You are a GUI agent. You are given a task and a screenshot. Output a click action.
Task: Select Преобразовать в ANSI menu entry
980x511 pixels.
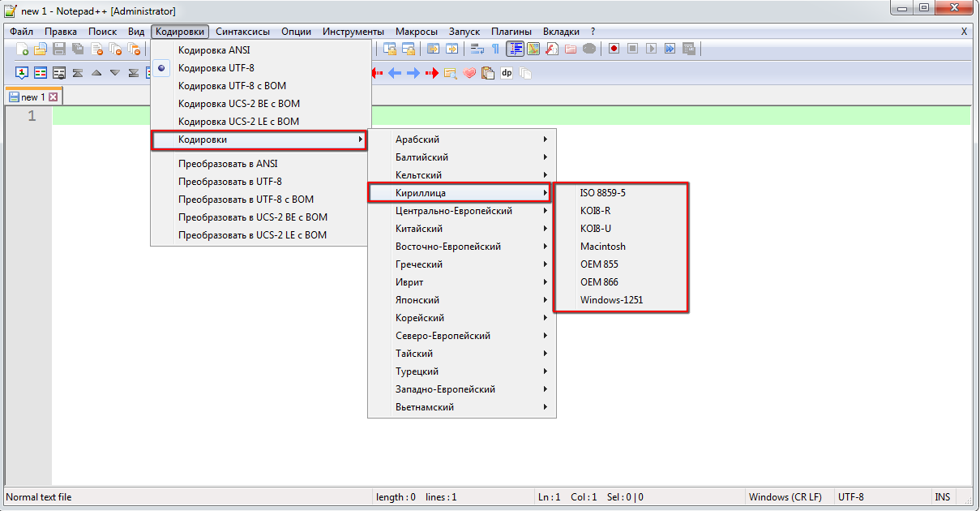coord(261,164)
